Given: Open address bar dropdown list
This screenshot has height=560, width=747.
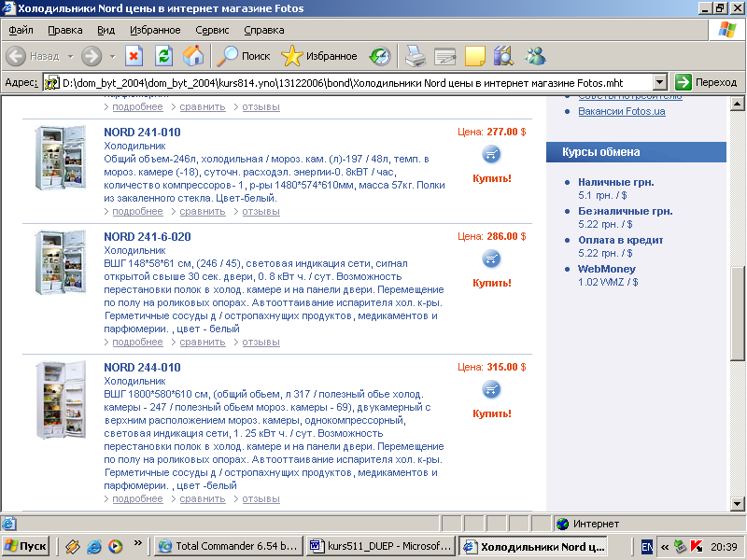Looking at the screenshot, I should click(659, 82).
